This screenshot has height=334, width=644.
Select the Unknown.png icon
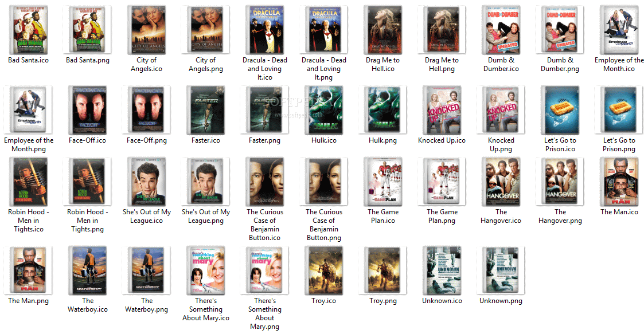[x=501, y=270]
